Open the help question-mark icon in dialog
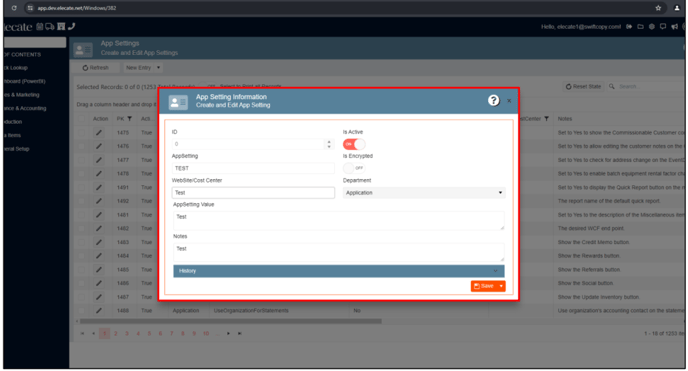This screenshot has width=688, height=371. (494, 100)
